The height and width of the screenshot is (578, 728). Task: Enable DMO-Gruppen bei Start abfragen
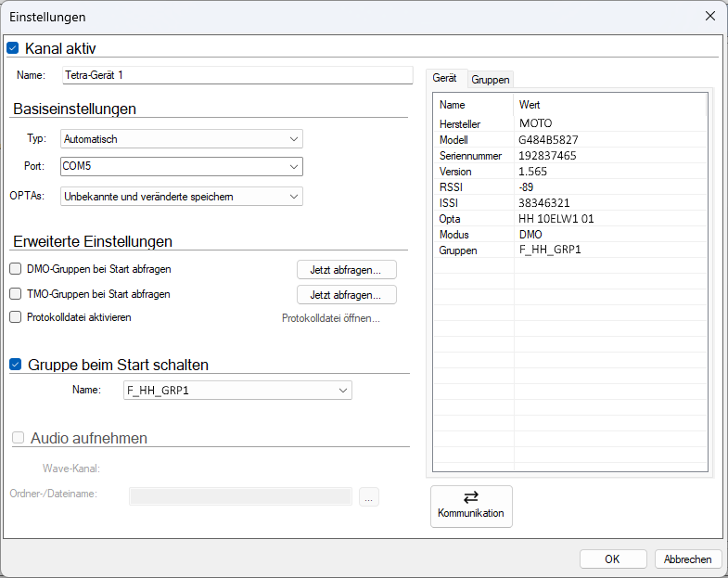tap(16, 269)
